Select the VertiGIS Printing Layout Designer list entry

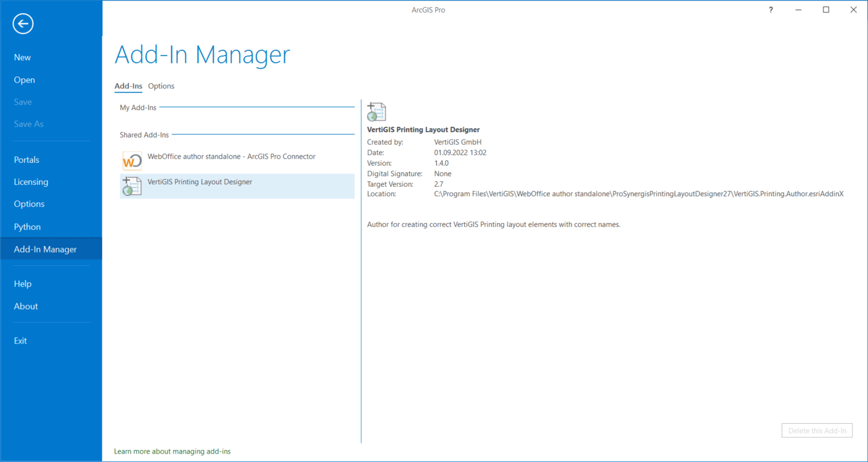point(199,182)
